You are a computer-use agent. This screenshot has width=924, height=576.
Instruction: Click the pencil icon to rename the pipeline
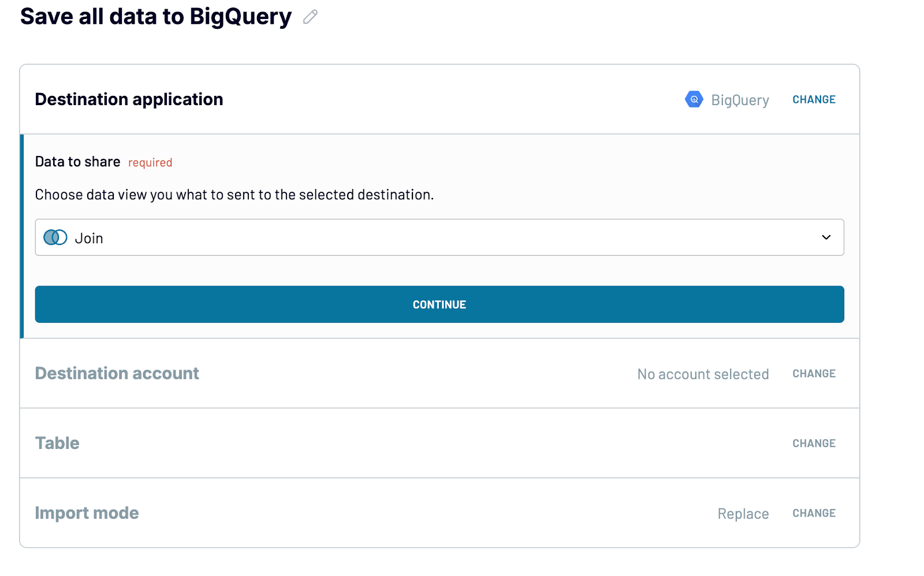[310, 17]
